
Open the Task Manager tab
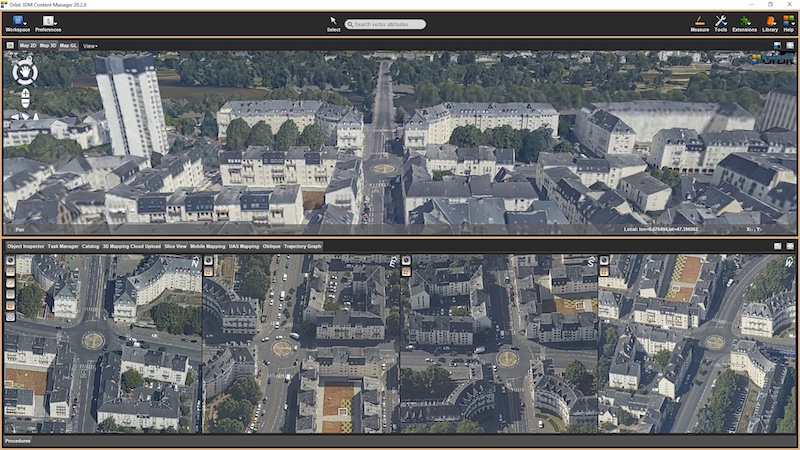(63, 246)
